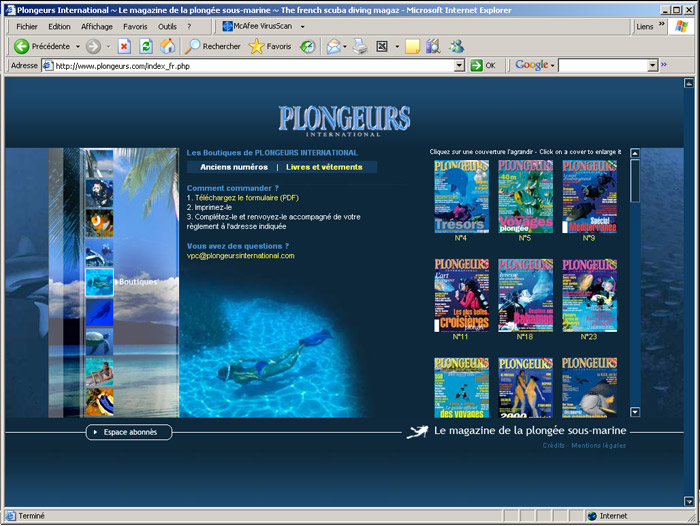Expand the address bar URL dropdown

[x=459, y=65]
